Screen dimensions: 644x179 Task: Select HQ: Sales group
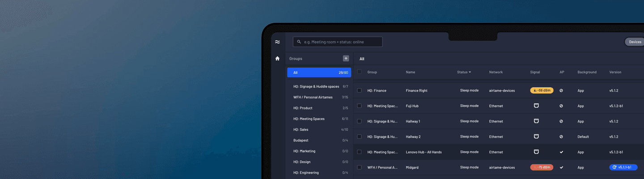[319, 129]
